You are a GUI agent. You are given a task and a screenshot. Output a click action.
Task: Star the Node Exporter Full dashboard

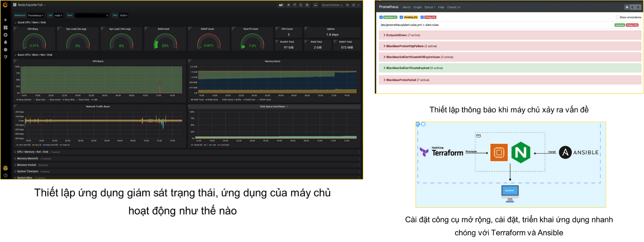coord(288,5)
